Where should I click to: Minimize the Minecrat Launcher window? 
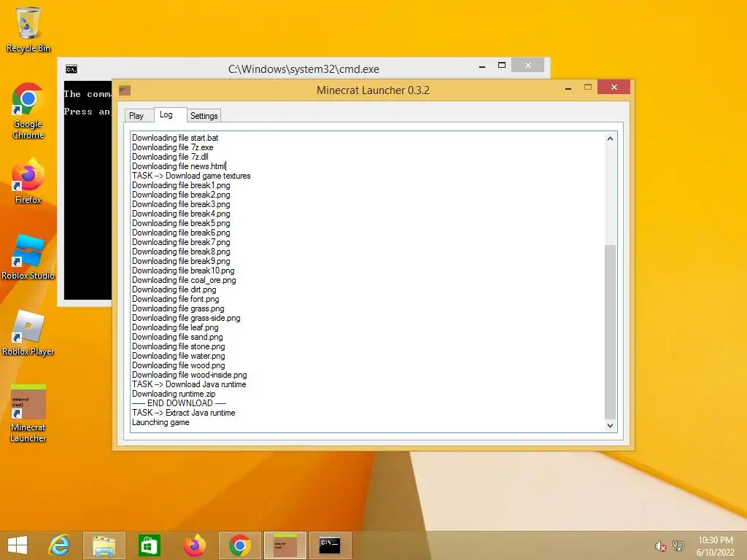click(568, 88)
